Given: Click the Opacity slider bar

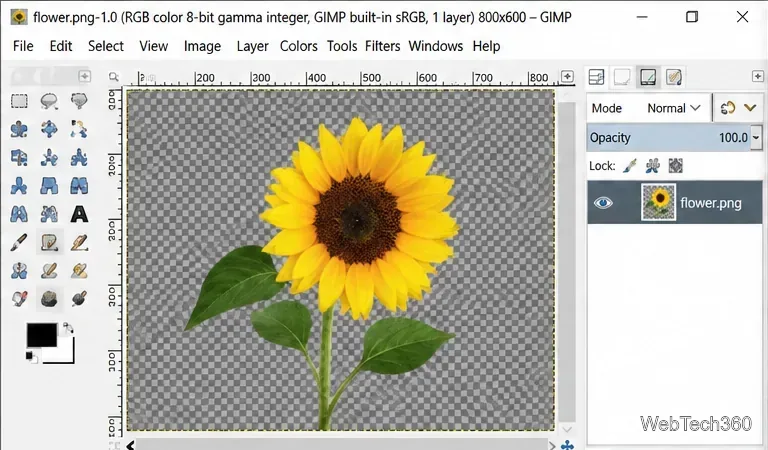Looking at the screenshot, I should [669, 138].
